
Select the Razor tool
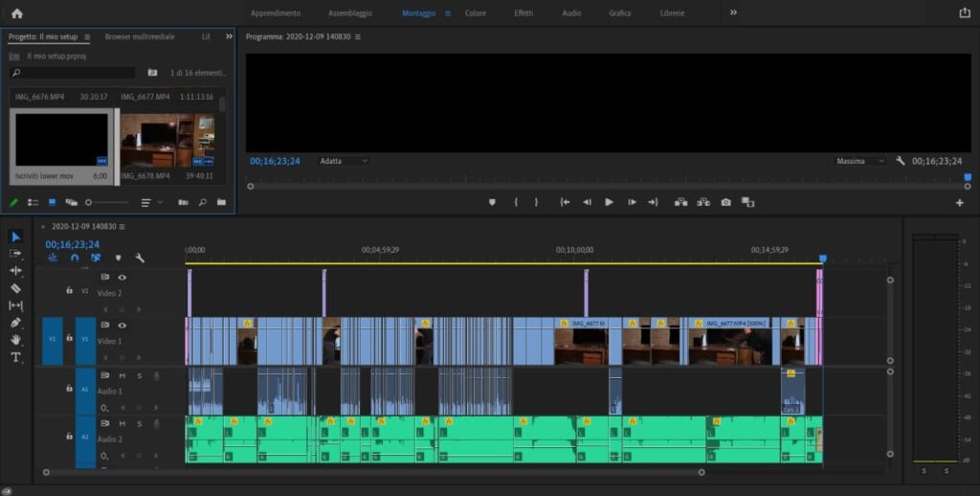pyautogui.click(x=15, y=288)
